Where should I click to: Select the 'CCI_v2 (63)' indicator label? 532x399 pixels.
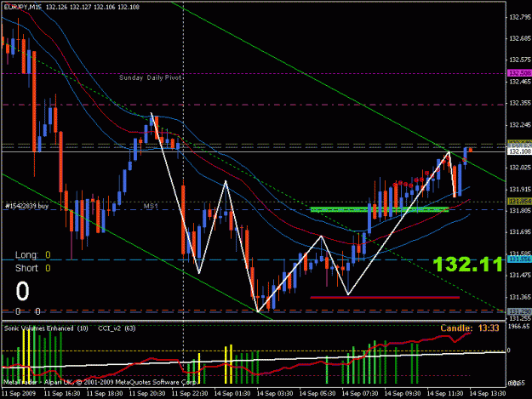pyautogui.click(x=117, y=328)
